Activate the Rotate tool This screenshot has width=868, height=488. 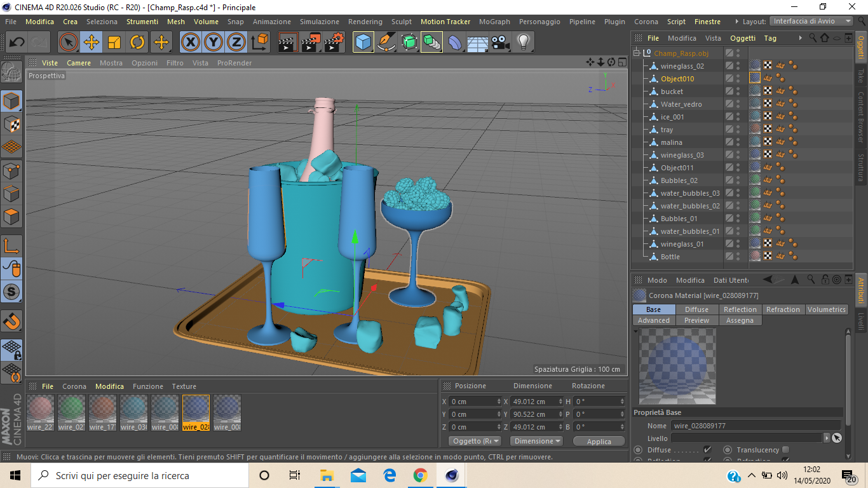click(x=137, y=43)
